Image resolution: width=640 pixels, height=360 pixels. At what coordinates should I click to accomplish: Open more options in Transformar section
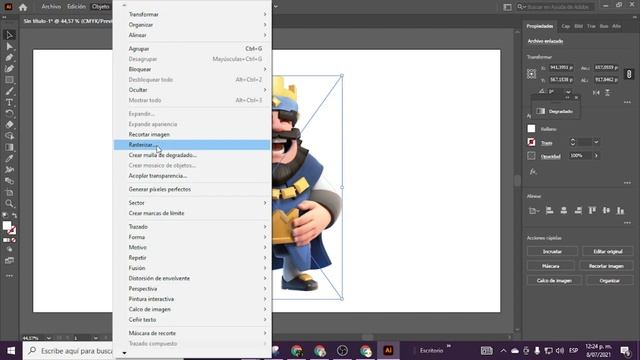point(627,102)
